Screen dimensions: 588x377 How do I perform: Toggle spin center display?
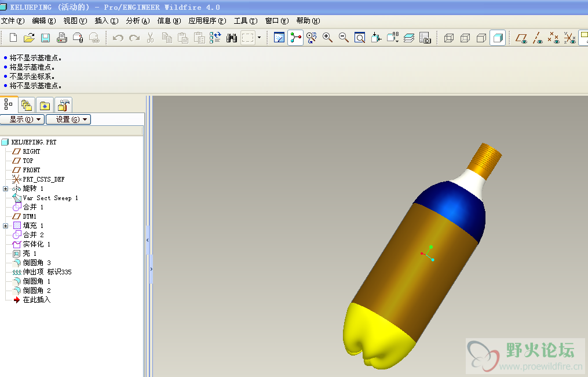click(295, 38)
